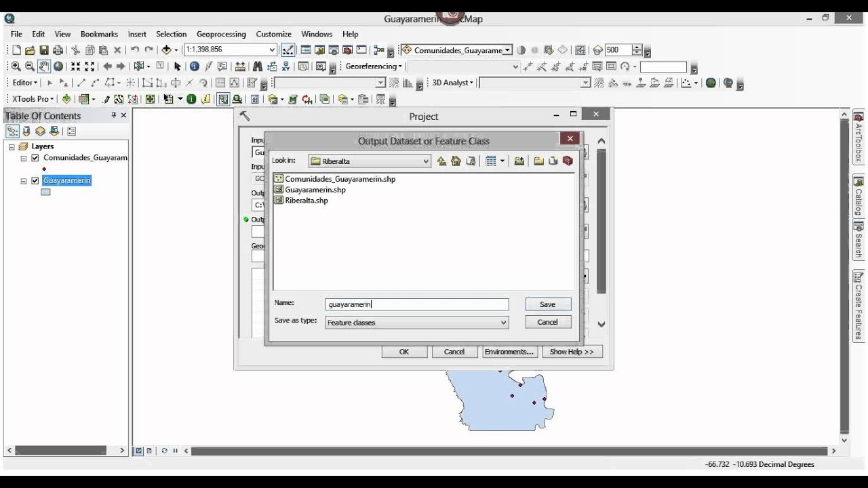Open the Windows menu

coord(317,34)
